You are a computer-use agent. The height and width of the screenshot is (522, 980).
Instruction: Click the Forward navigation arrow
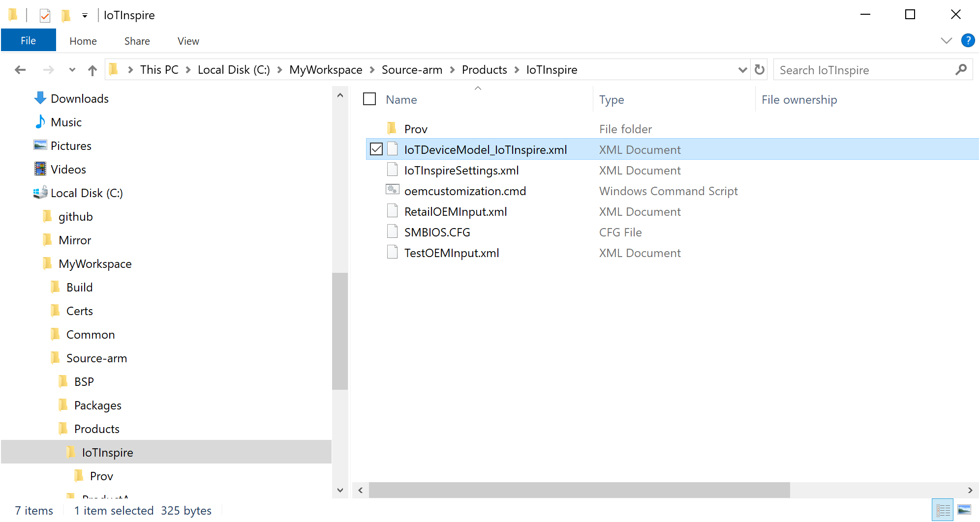(49, 69)
